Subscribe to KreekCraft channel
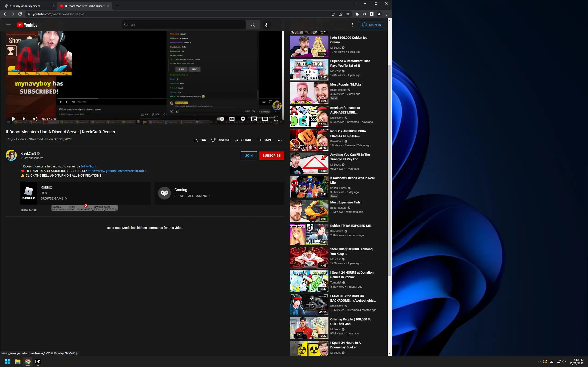Image resolution: width=588 pixels, height=367 pixels. point(271,156)
